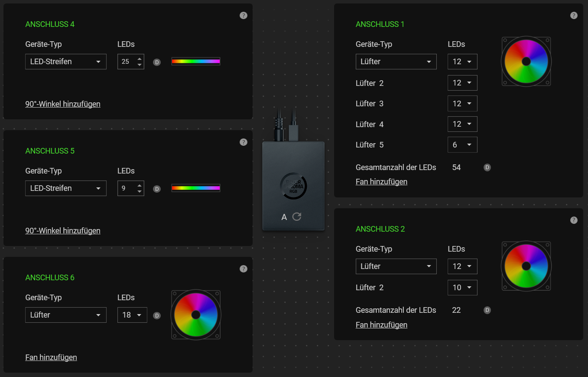Click the fan preview in Anschluss 2

[526, 266]
